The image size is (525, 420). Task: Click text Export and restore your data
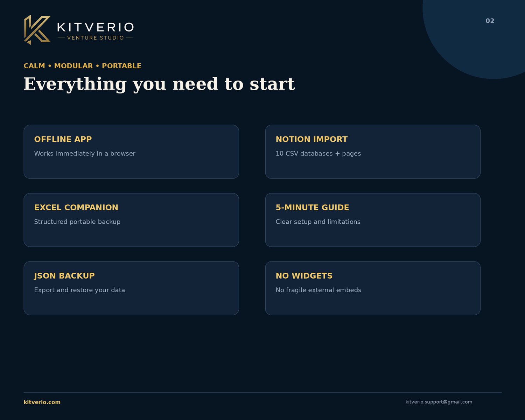79,290
